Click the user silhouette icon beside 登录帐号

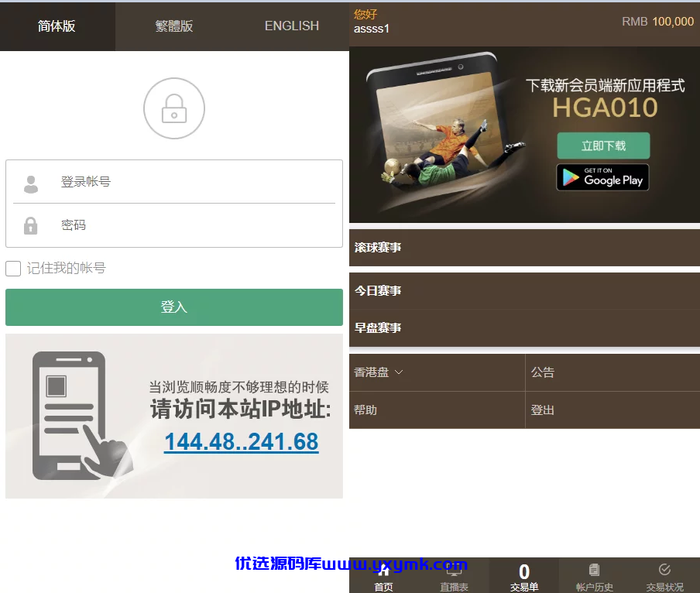[x=31, y=183]
